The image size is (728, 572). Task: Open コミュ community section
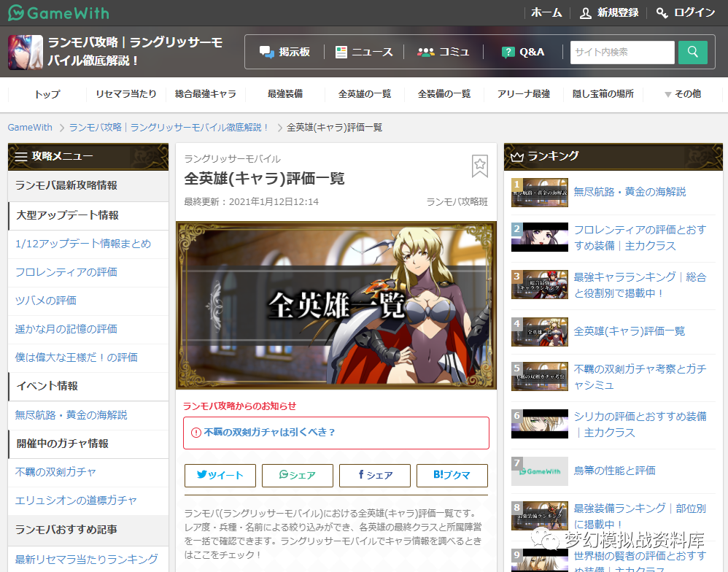click(444, 52)
